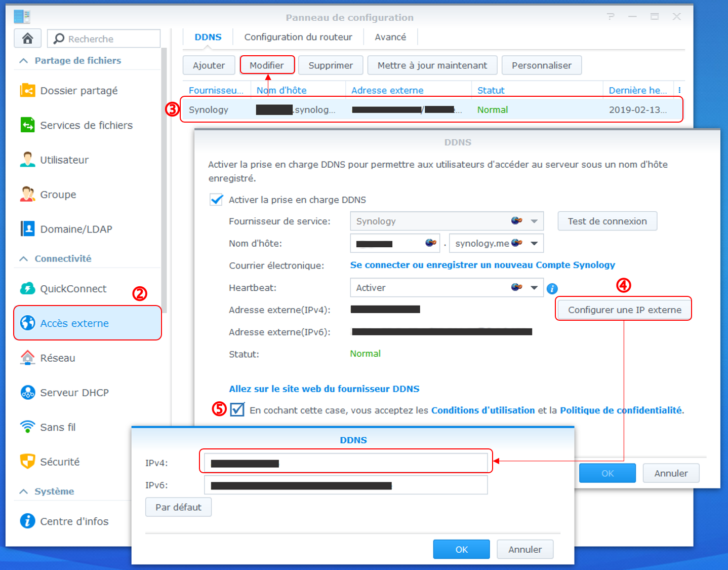
Task: Sort by the Statut column header
Action: click(x=537, y=90)
